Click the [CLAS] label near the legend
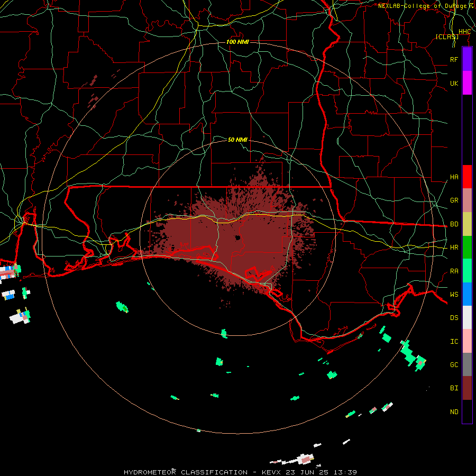Screen dimensions: 476x476 coord(447,36)
